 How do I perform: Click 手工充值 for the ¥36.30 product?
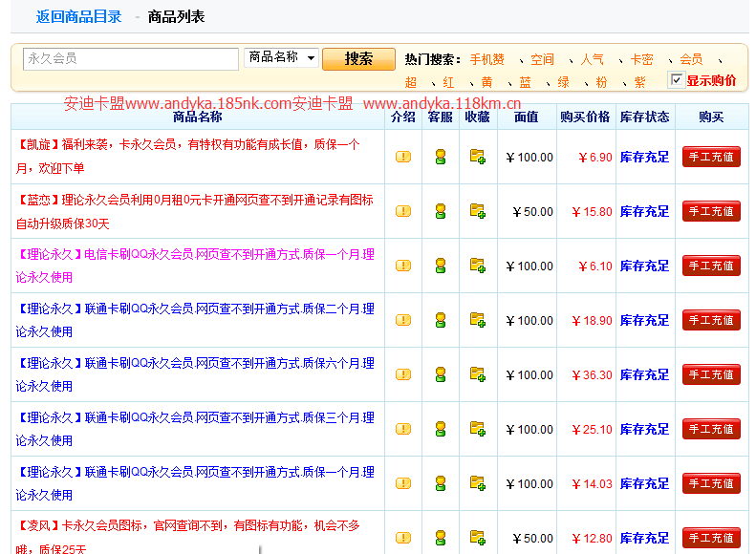pos(711,374)
